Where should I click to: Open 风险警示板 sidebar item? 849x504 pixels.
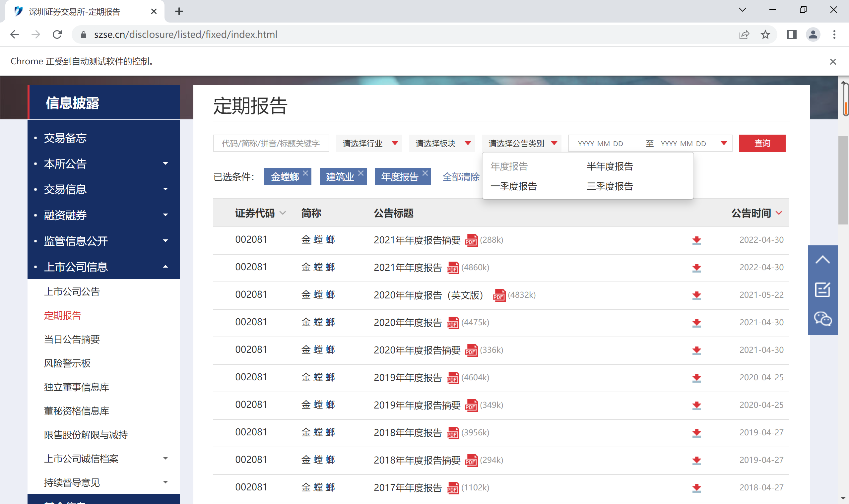(x=67, y=363)
